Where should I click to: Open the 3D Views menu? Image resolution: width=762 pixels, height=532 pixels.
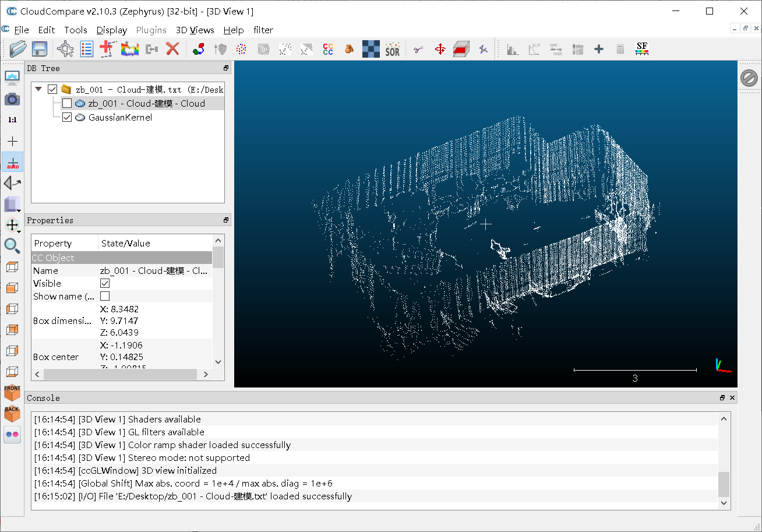click(x=195, y=30)
